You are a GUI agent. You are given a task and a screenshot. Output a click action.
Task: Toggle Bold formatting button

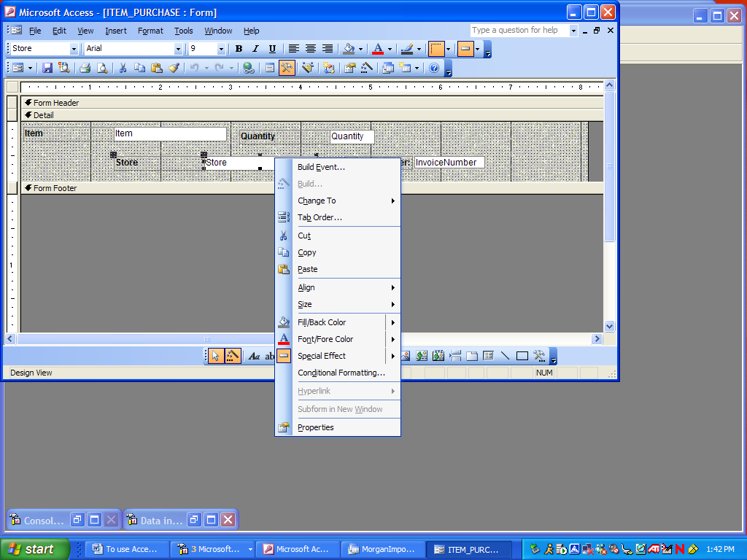(x=238, y=49)
